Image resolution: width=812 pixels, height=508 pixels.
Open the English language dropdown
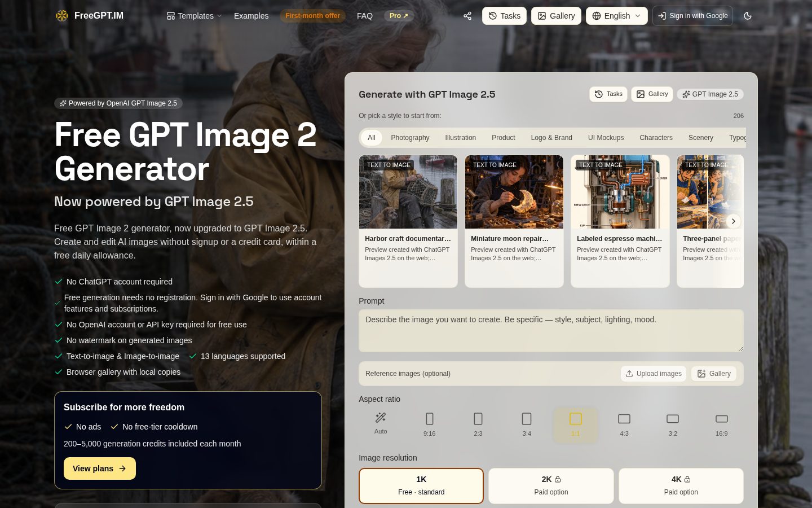pos(617,16)
